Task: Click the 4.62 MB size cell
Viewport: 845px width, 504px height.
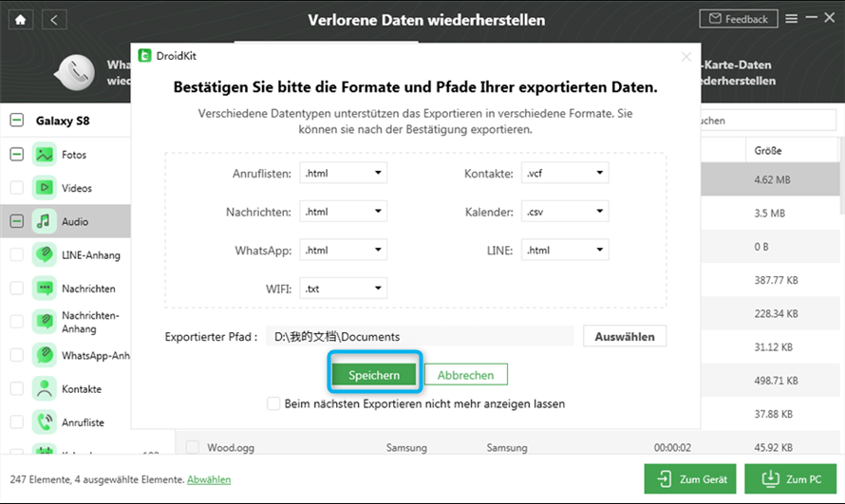Action: 772,179
